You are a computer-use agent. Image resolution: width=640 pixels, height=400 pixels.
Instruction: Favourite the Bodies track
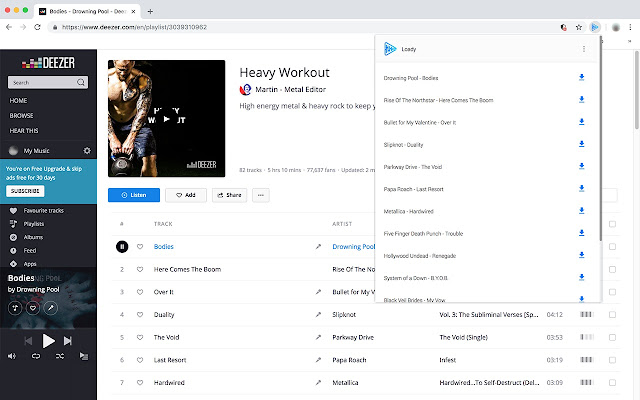pos(140,247)
